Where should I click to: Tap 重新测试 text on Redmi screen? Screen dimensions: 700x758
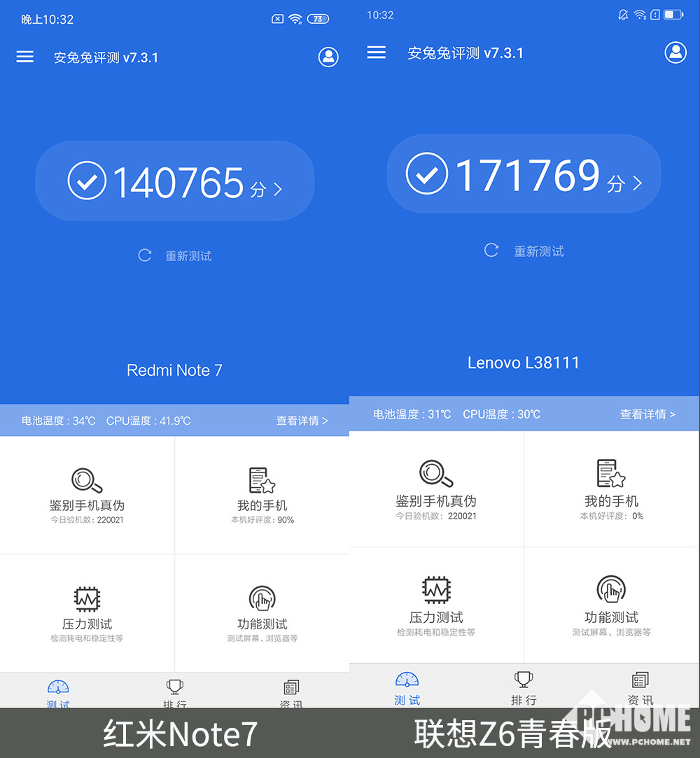[x=188, y=256]
